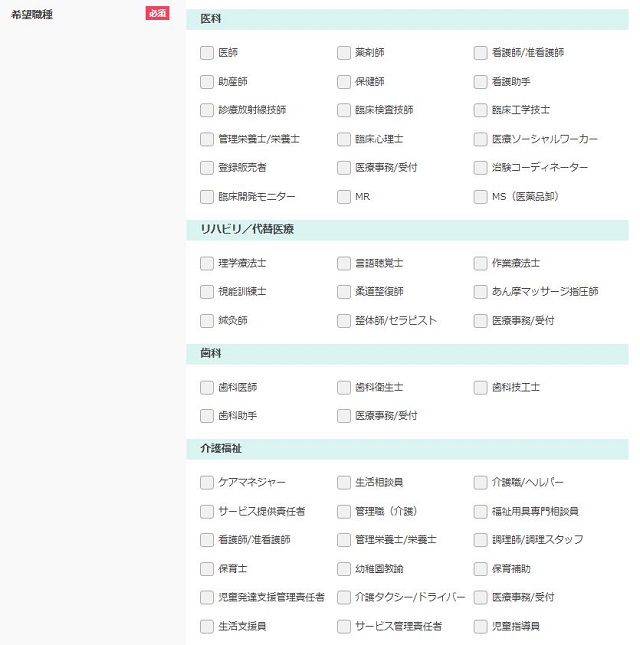Image resolution: width=640 pixels, height=645 pixels.
Task: Check 医療事務/受付 in the 歯科 section
Action: tap(343, 416)
